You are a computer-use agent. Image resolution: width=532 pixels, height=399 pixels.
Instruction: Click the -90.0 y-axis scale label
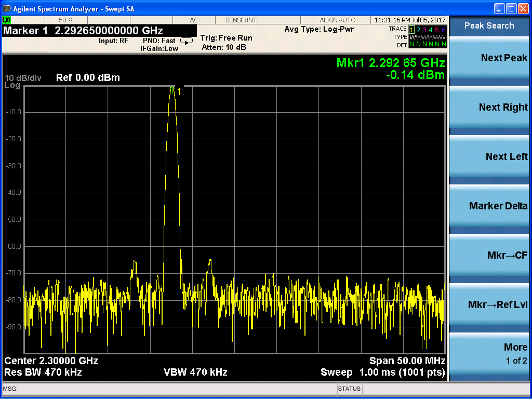[x=14, y=327]
